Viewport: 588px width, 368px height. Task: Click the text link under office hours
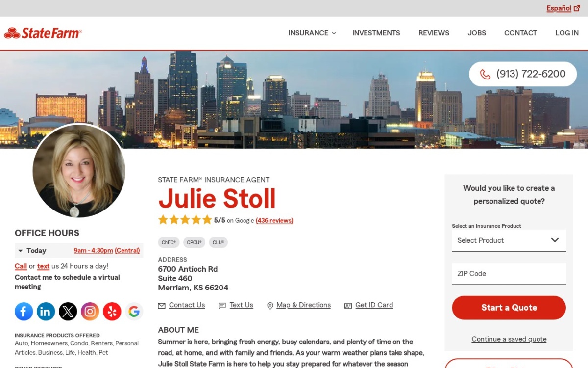pos(43,266)
